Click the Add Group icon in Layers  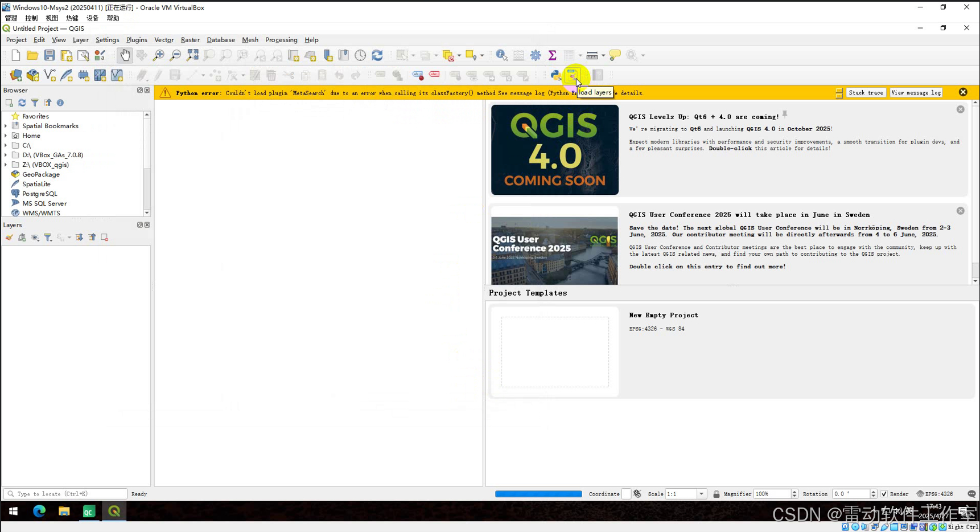click(x=22, y=238)
